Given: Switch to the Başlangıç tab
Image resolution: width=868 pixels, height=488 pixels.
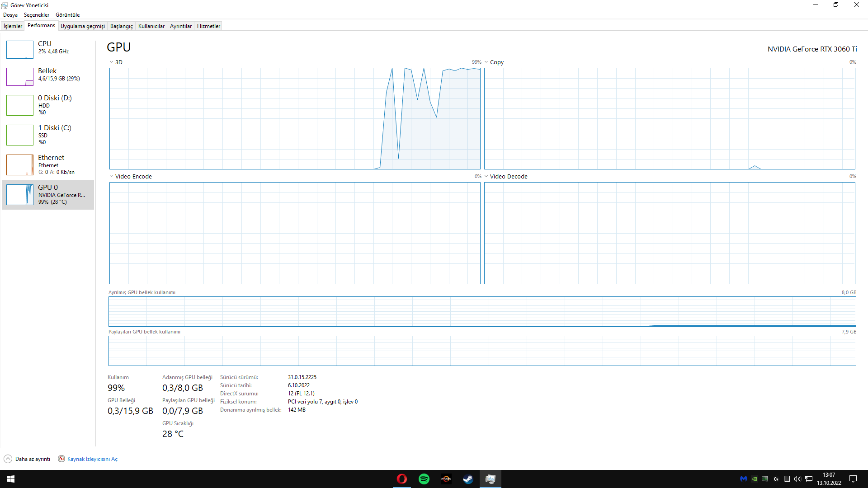Looking at the screenshot, I should click(121, 26).
